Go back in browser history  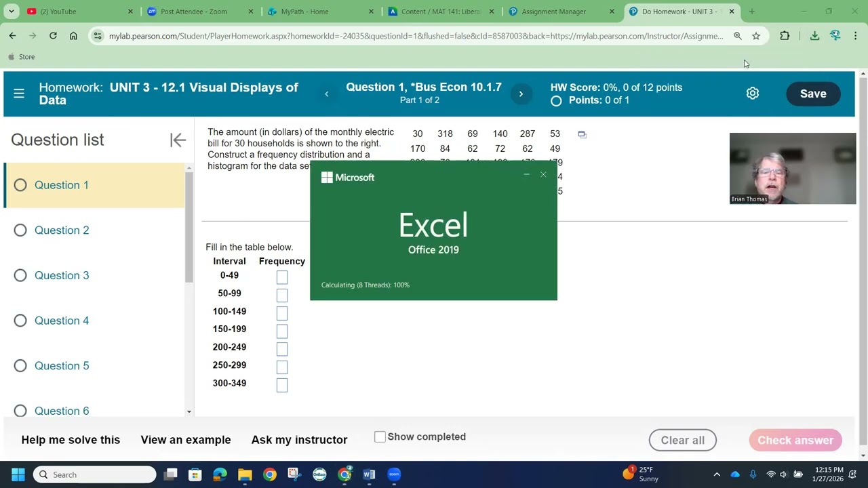pos(12,36)
